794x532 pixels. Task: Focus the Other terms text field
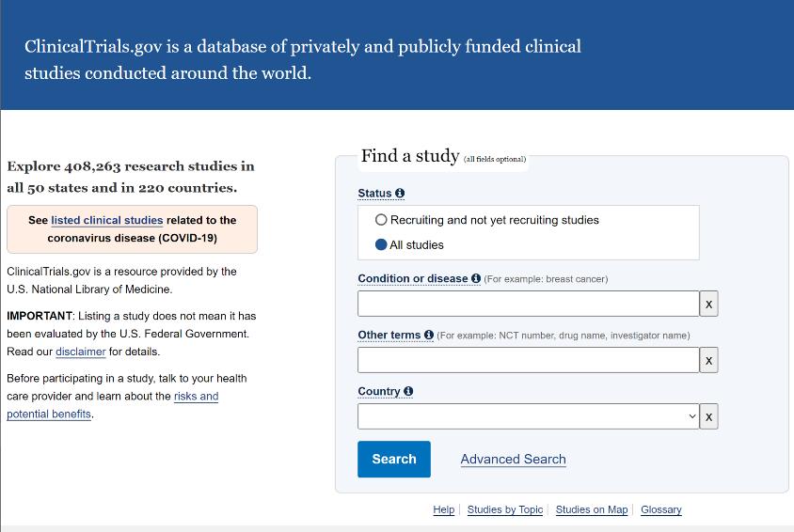pos(528,360)
